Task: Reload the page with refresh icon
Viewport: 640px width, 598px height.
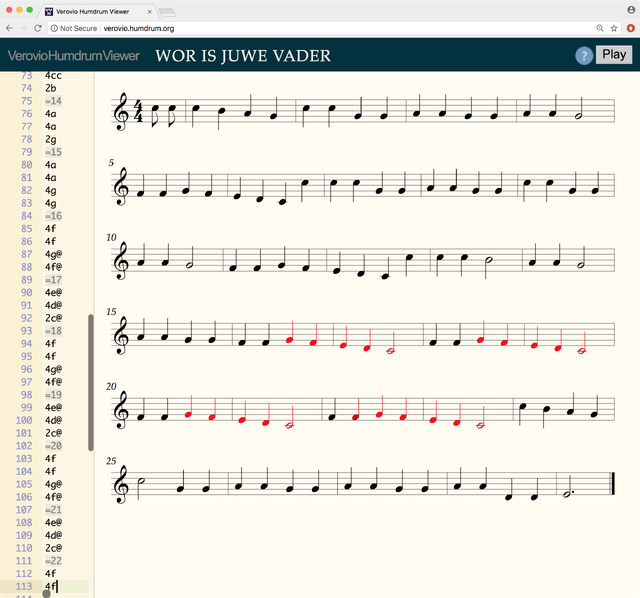Action: [x=38, y=29]
